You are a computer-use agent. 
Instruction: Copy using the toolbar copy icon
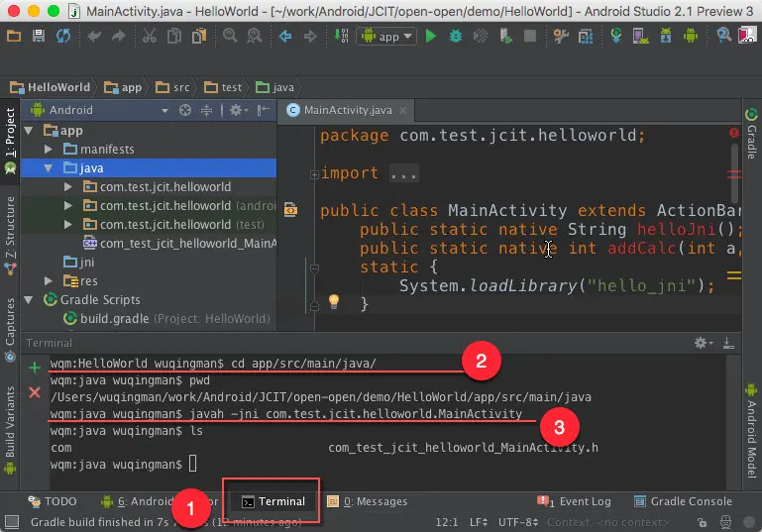tap(174, 36)
